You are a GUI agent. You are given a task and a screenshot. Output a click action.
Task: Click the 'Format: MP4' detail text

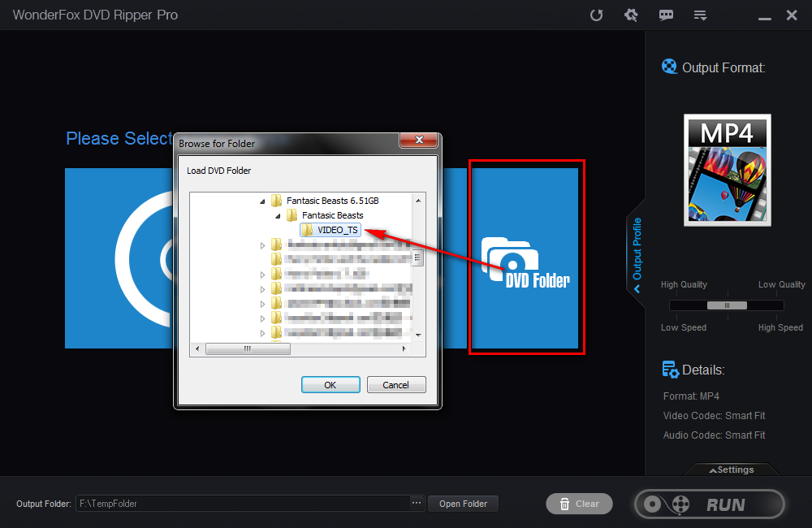(x=691, y=396)
